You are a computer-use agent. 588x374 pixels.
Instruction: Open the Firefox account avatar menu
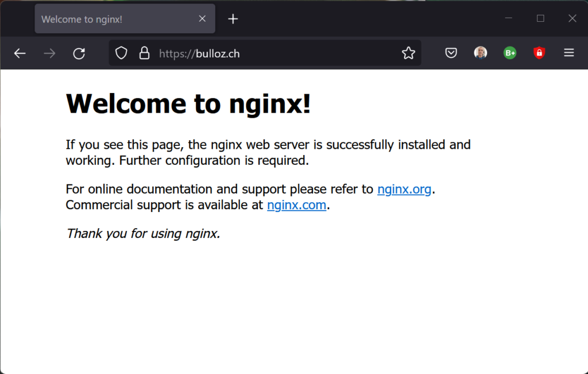coord(481,53)
